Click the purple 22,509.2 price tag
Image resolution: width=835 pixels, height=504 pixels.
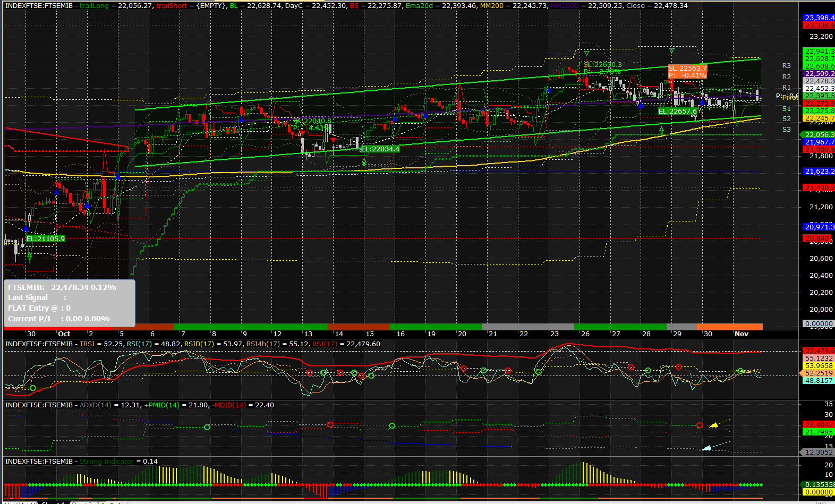819,73
